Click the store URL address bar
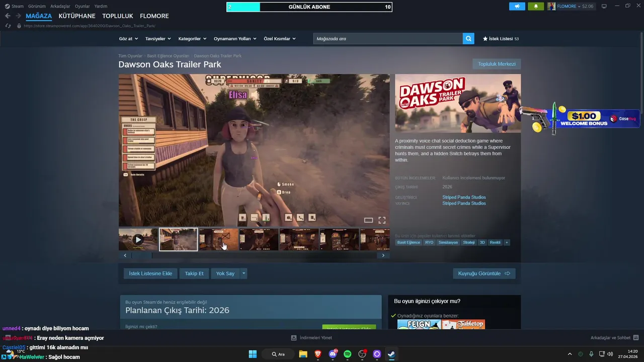The image size is (644, 362). [90, 26]
